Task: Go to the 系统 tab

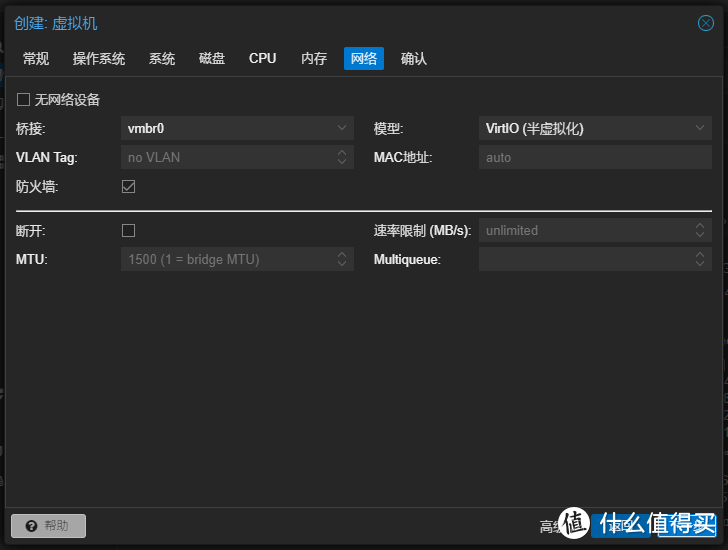Action: (x=162, y=59)
